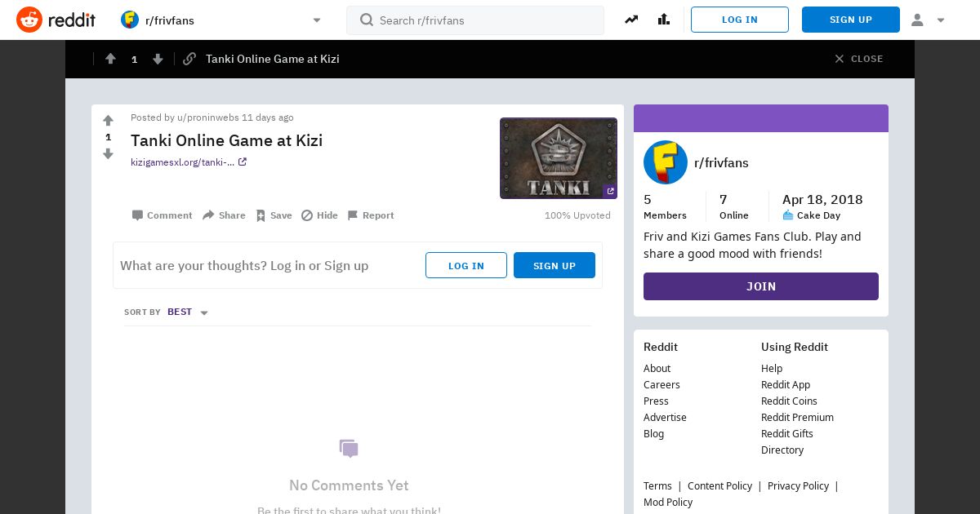The height and width of the screenshot is (514, 980).
Task: Open the About link
Action: pos(657,368)
